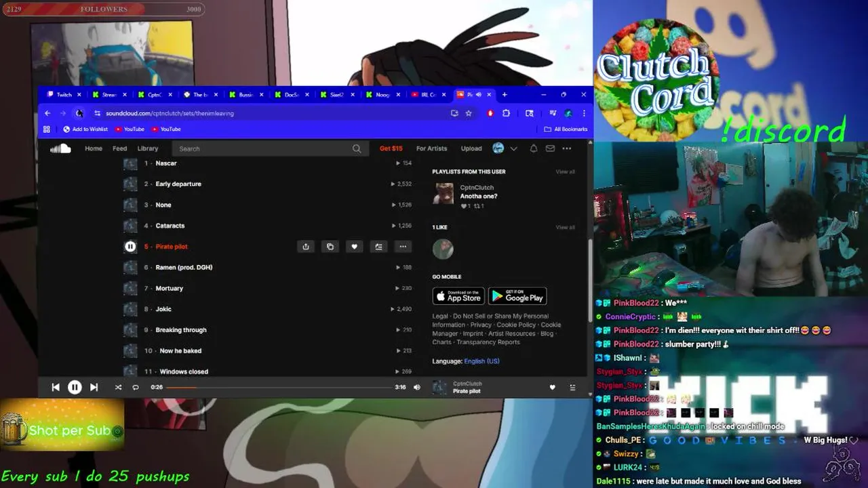Screen dimensions: 868x488
Task: View all likes link
Action: click(x=565, y=227)
